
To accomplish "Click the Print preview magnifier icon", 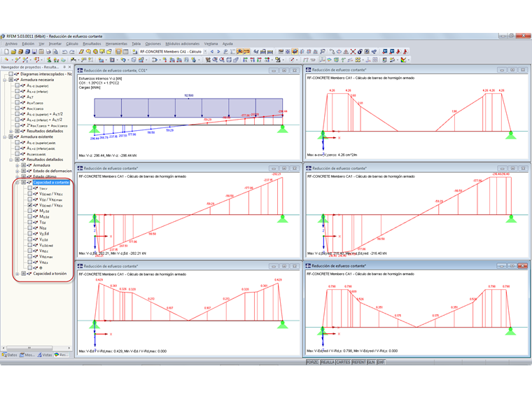I will coord(55,52).
